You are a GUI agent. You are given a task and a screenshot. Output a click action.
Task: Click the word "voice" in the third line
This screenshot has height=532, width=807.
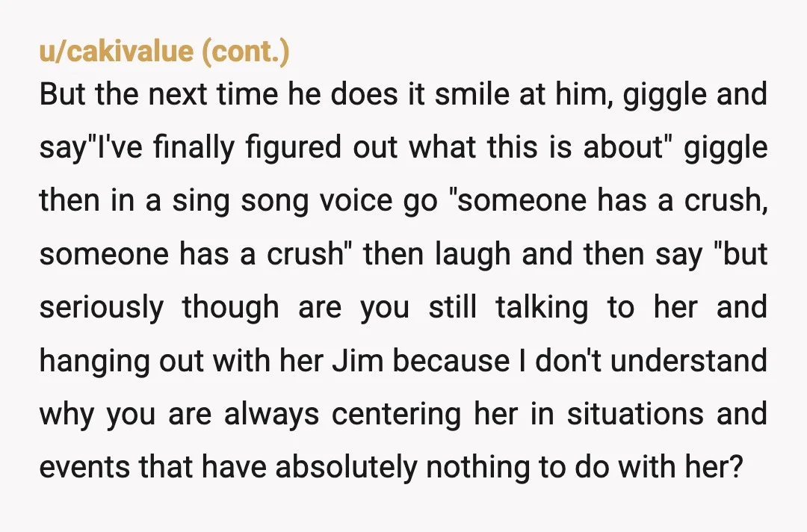click(x=356, y=201)
